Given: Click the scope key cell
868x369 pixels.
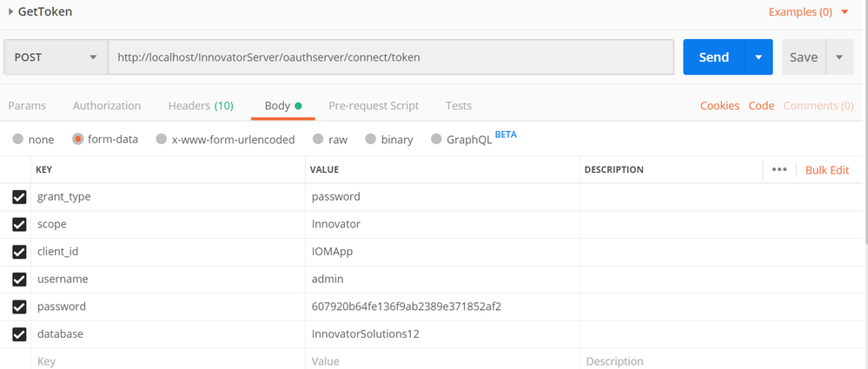Looking at the screenshot, I should 168,225.
